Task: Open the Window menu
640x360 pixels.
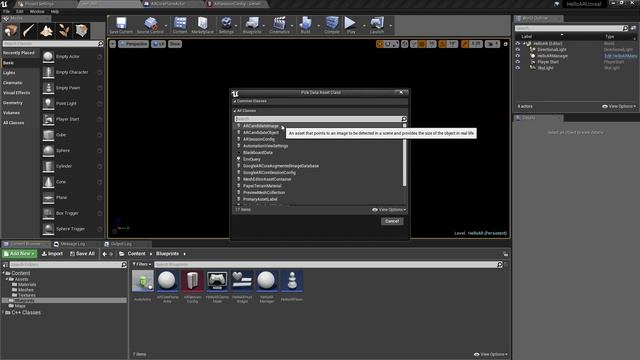Action: (x=37, y=12)
